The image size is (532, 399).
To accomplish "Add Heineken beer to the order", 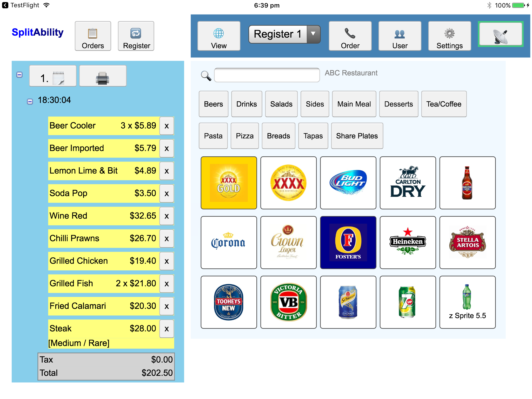I will pyautogui.click(x=407, y=242).
